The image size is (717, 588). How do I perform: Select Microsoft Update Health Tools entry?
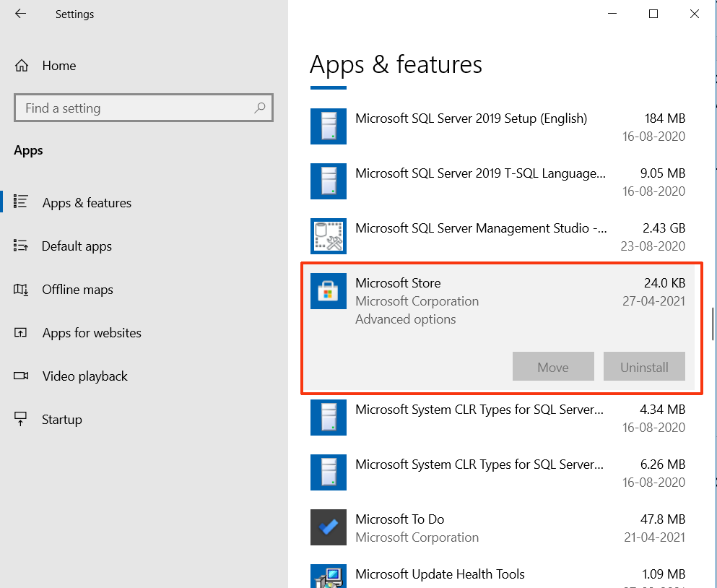coord(497,574)
